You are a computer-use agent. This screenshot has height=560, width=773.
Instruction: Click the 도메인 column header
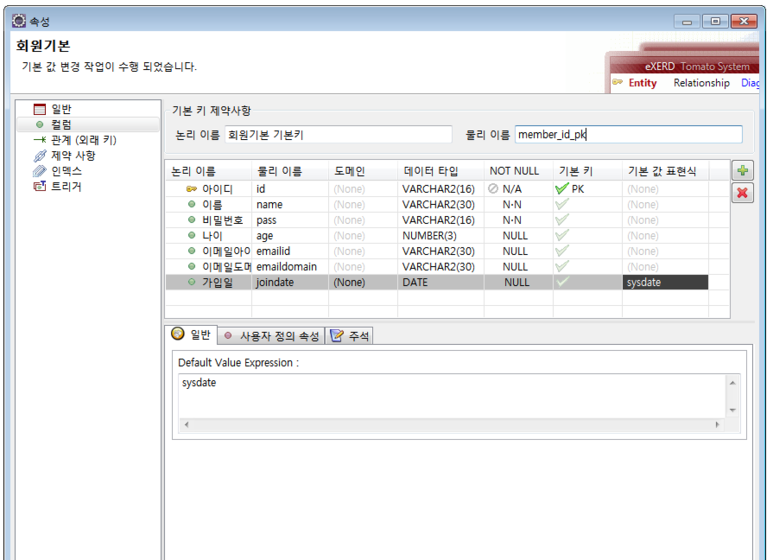[x=363, y=171]
